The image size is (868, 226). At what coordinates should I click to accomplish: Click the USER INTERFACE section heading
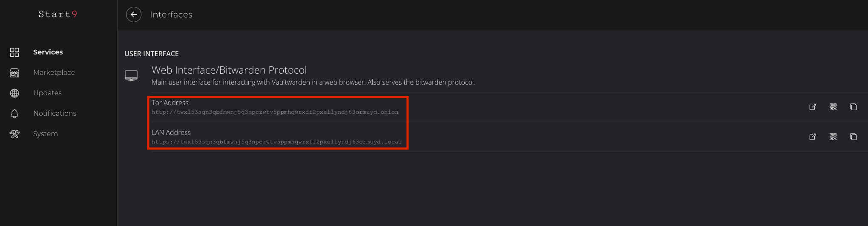pos(152,54)
